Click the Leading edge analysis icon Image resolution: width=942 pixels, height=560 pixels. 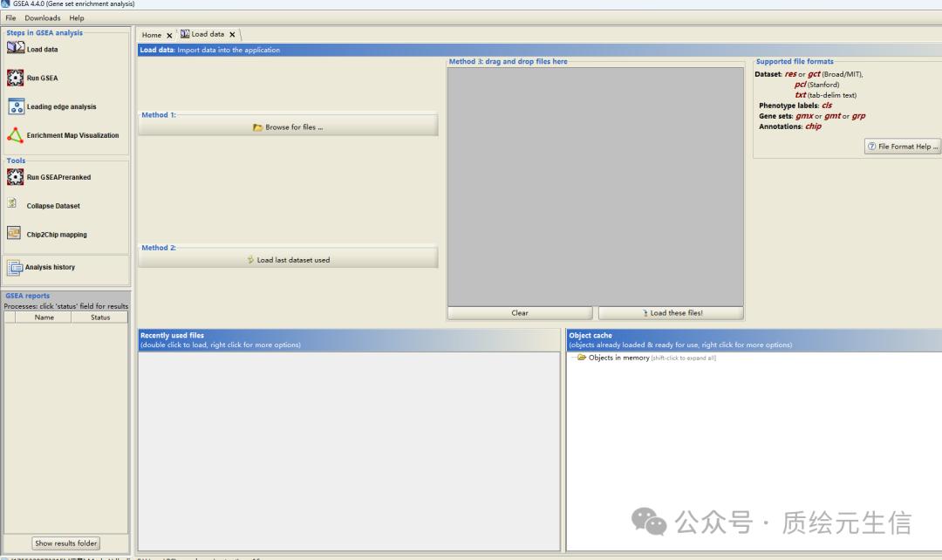(17, 106)
